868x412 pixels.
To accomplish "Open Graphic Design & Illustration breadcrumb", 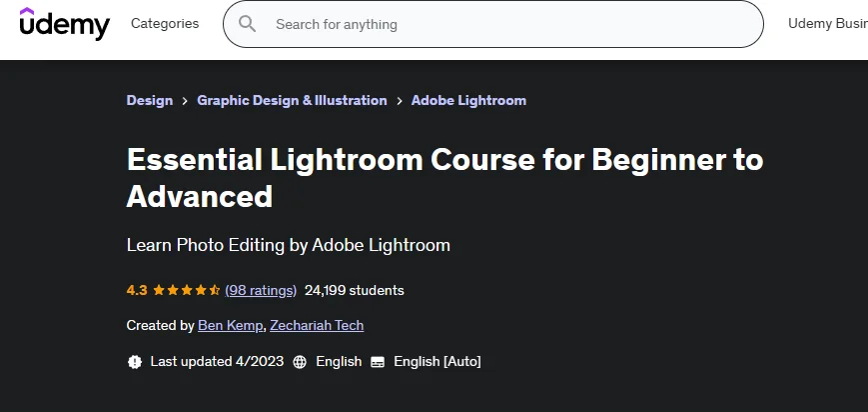I will pyautogui.click(x=292, y=100).
